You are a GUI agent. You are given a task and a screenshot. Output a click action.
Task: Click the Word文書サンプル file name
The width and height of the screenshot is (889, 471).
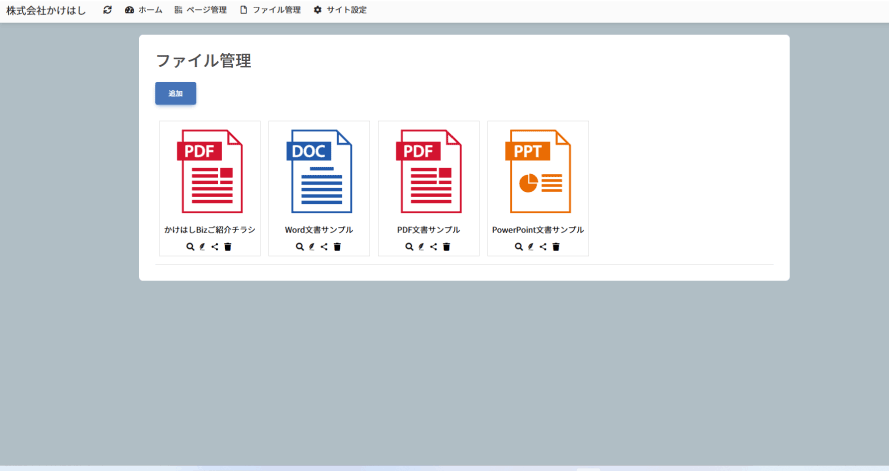(x=319, y=230)
